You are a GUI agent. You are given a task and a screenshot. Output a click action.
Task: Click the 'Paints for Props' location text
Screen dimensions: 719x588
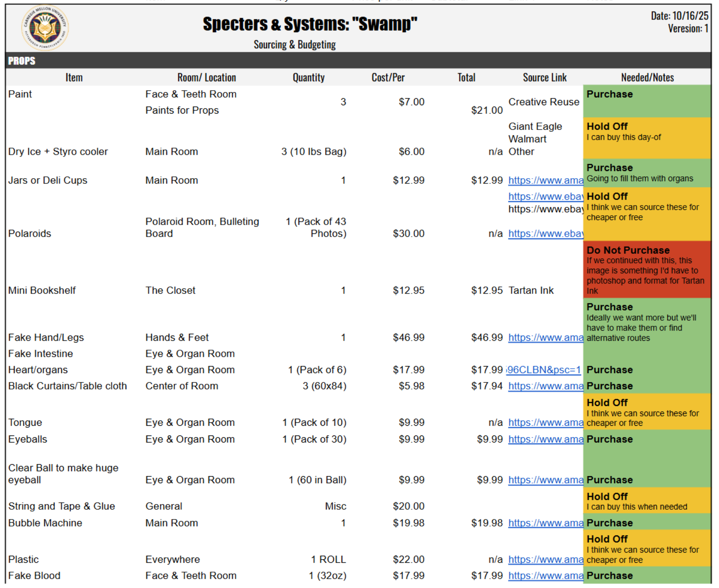(x=182, y=111)
